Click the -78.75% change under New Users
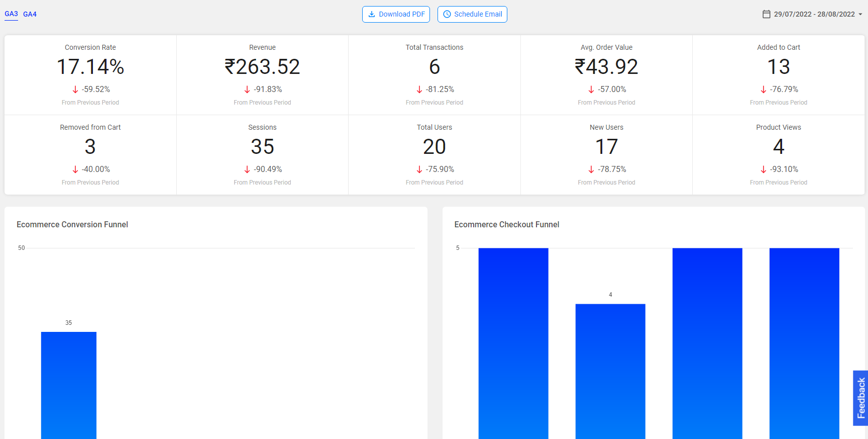The image size is (868, 439). coord(612,169)
